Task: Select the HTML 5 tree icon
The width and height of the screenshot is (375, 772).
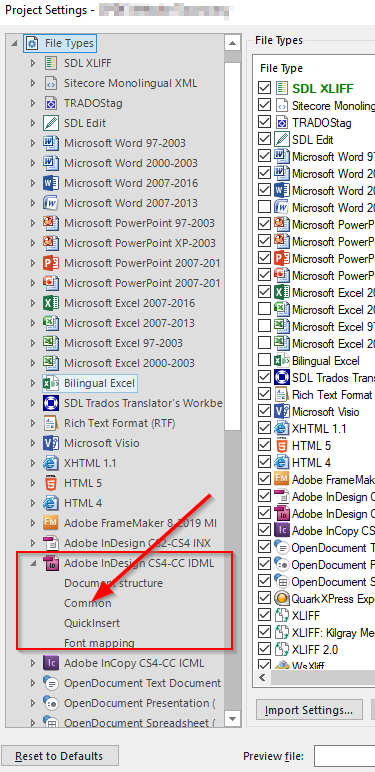Action: pyautogui.click(x=50, y=483)
